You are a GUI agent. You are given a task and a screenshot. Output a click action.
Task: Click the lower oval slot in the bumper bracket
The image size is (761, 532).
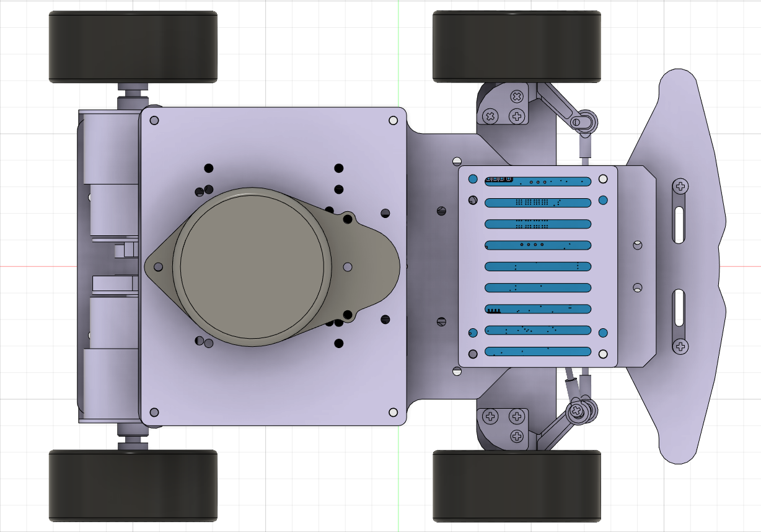pyautogui.click(x=680, y=307)
